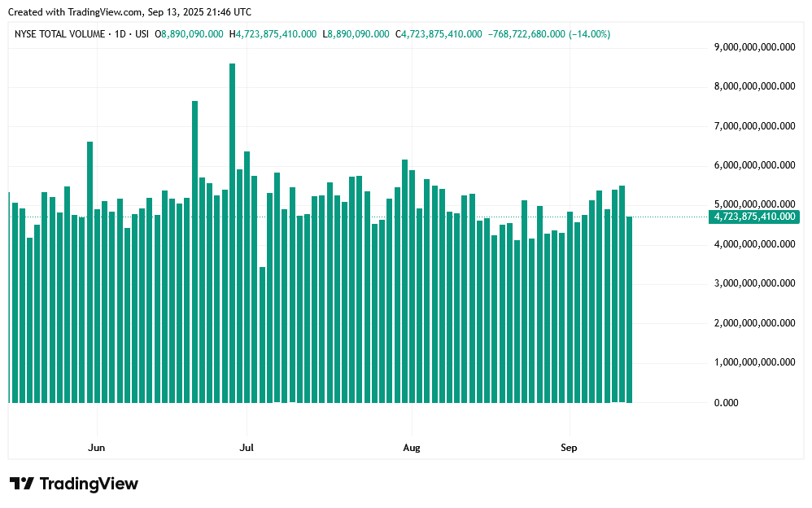
Task: Click the TradingView logo icon
Action: click(x=21, y=484)
